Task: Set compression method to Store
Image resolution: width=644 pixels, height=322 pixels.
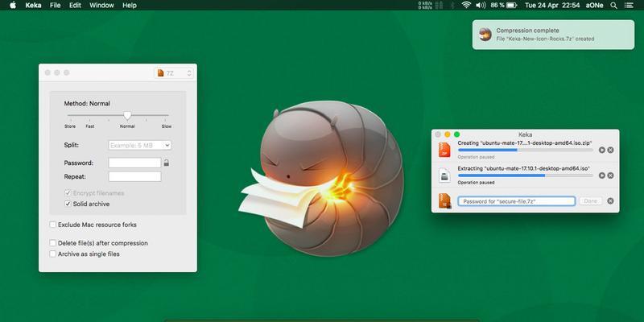Action: (70, 126)
